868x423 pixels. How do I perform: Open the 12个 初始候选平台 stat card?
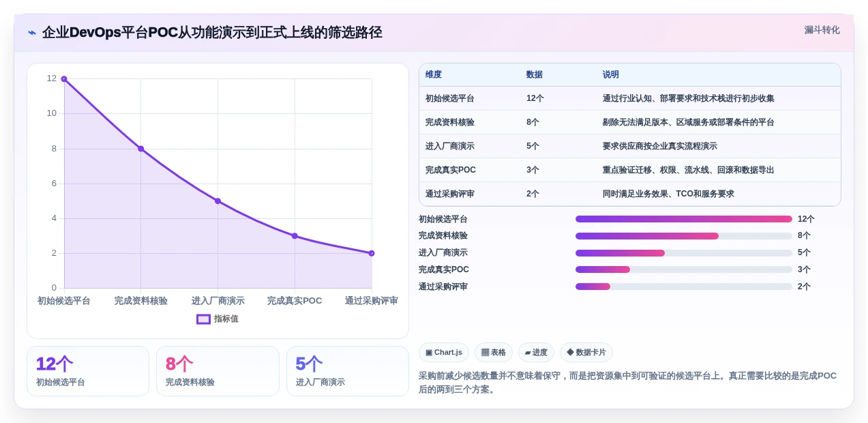point(88,371)
